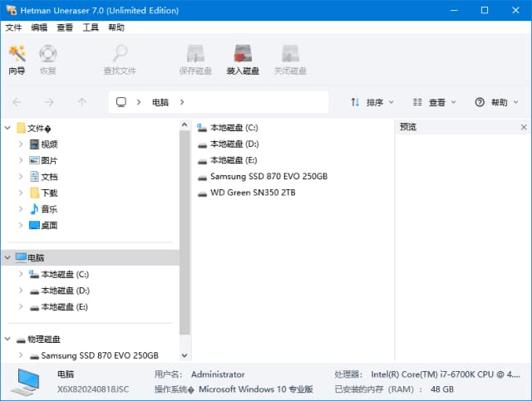Viewport: 532px width, 401px height.
Task: Click the 查找文件 find file icon
Action: pos(120,59)
